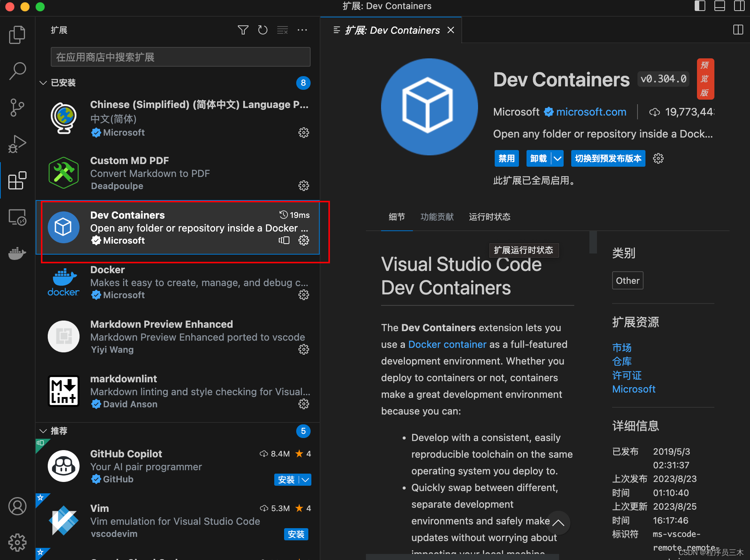Screen dimensions: 750x560
Task: Open gear menu for Docker extension
Action: pyautogui.click(x=304, y=295)
